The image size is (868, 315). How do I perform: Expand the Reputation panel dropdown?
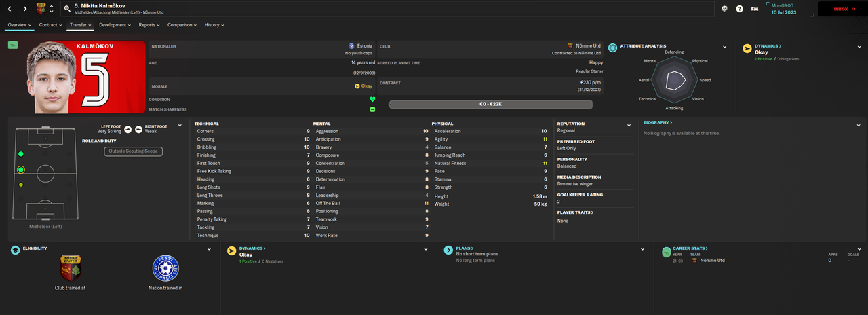coord(629,125)
